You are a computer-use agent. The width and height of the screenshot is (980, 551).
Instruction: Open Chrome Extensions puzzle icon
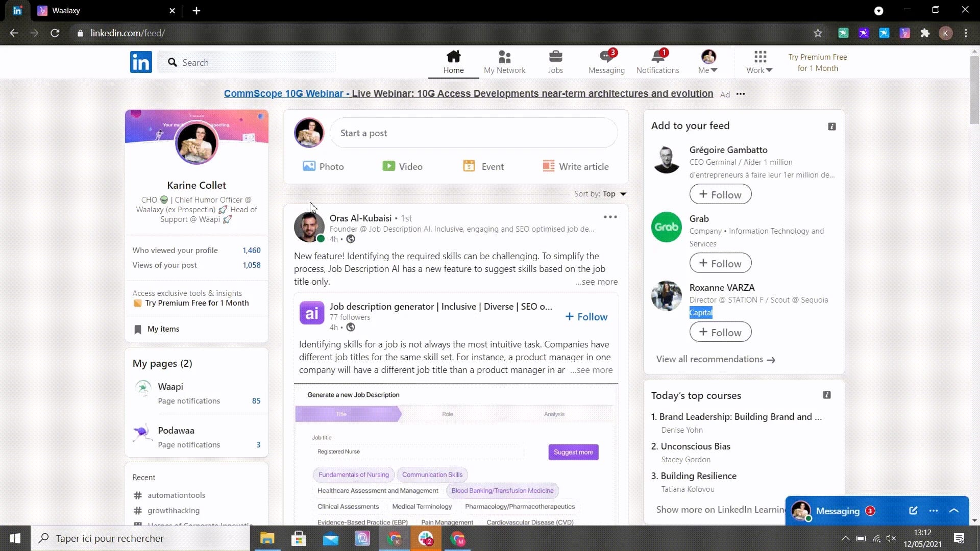click(925, 33)
